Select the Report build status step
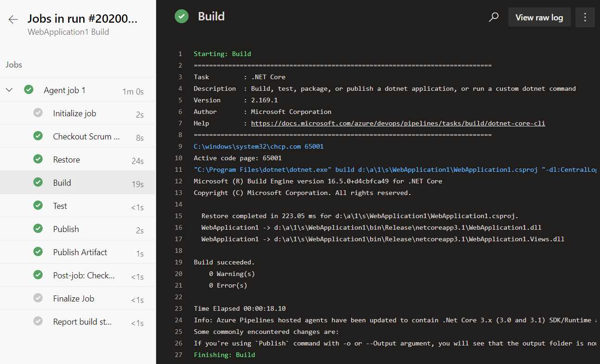 tap(83, 321)
